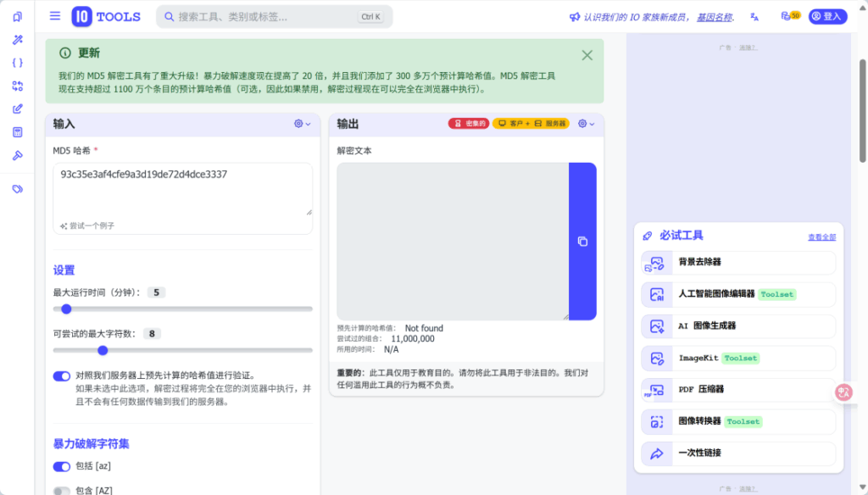Open the converter tool icon in the sidebar
This screenshot has height=495, width=868.
point(19,86)
